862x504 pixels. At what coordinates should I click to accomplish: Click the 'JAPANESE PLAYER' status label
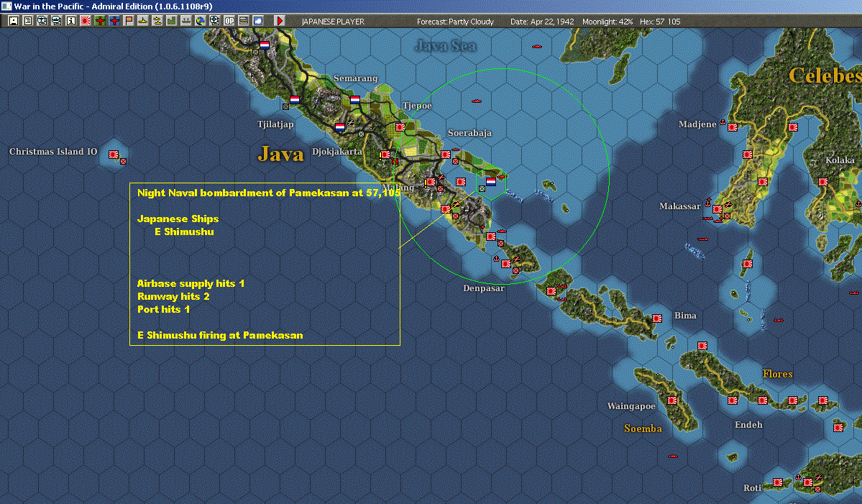[x=333, y=22]
